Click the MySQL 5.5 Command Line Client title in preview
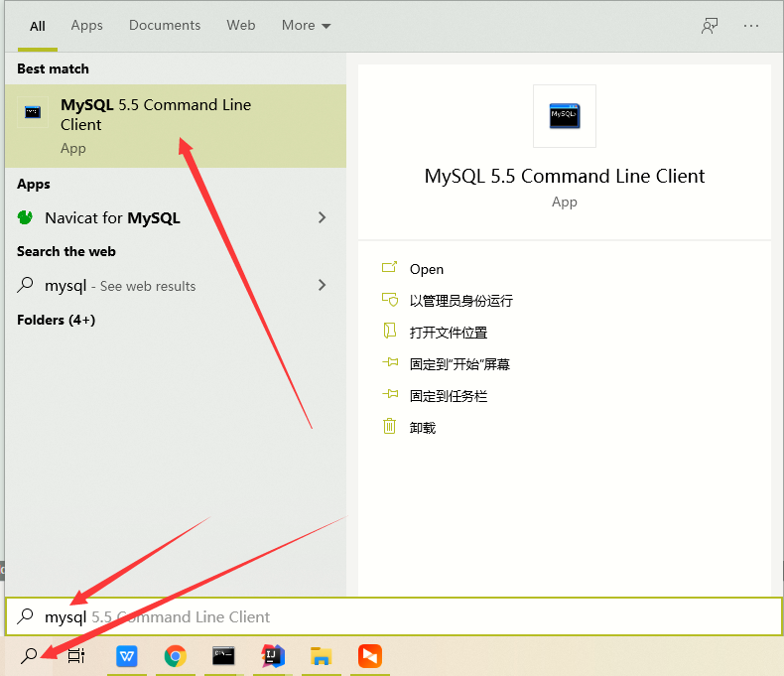 click(565, 176)
